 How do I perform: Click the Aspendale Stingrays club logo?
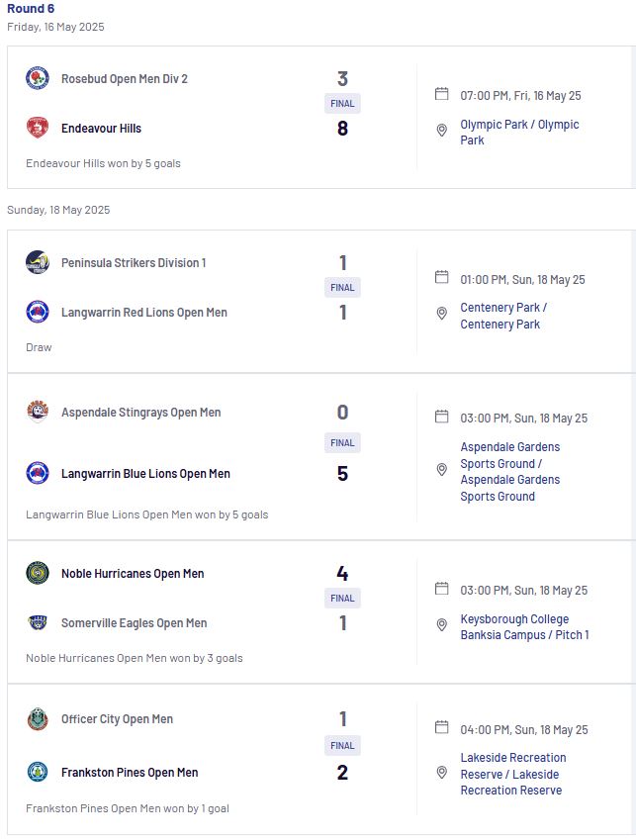(x=38, y=412)
